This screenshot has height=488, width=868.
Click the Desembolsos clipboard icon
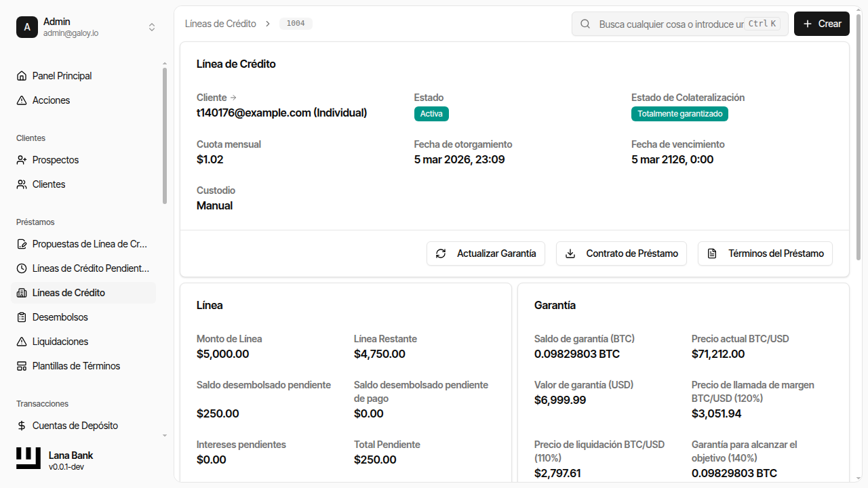22,317
